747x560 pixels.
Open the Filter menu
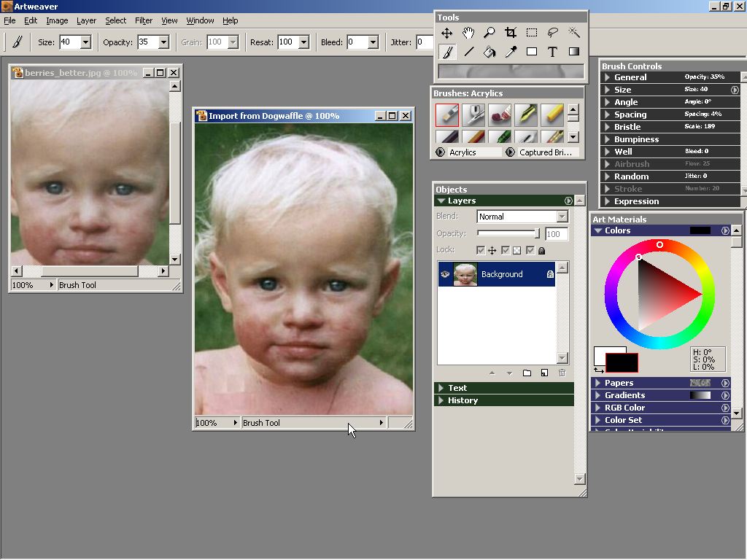pyautogui.click(x=144, y=20)
